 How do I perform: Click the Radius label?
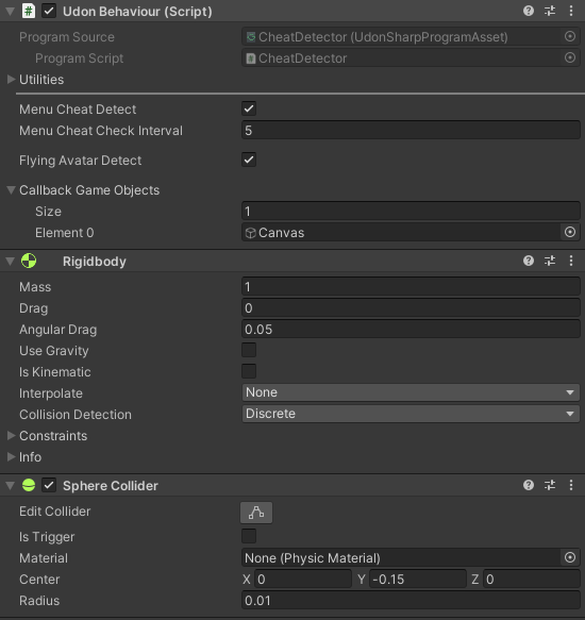click(x=39, y=601)
